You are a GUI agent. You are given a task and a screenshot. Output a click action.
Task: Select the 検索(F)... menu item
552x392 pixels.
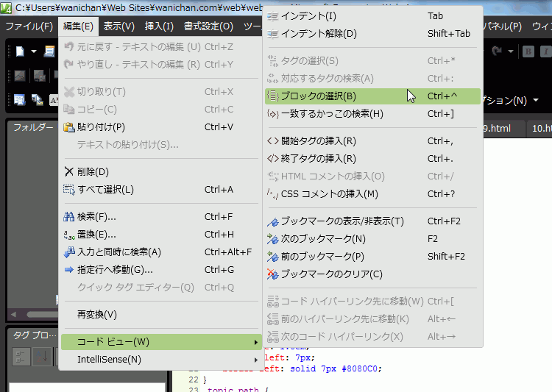(161, 217)
